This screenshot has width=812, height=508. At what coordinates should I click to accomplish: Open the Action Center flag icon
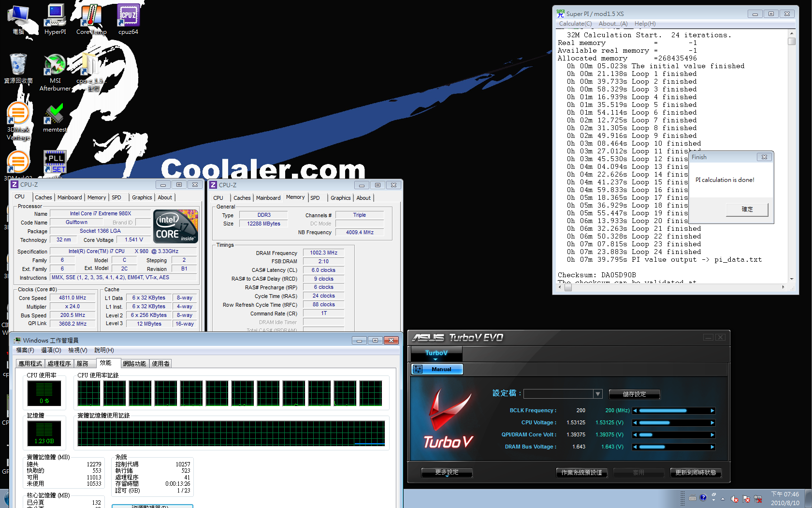tap(746, 499)
